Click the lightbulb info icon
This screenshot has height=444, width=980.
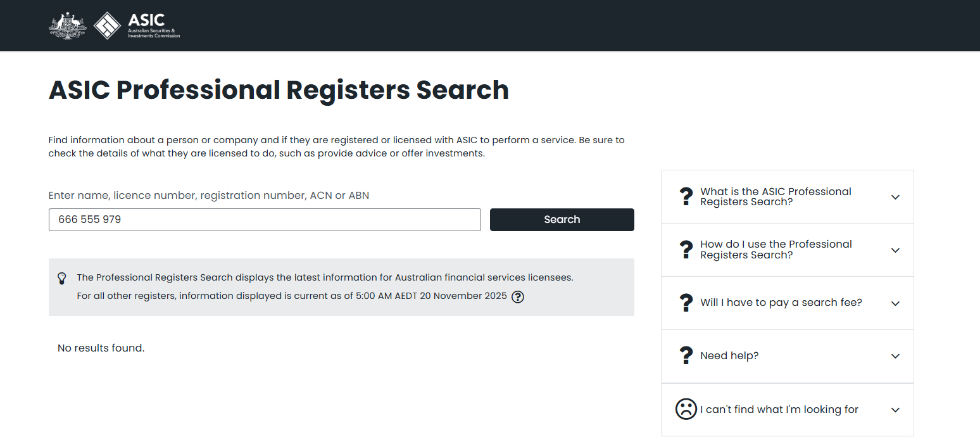click(x=62, y=278)
